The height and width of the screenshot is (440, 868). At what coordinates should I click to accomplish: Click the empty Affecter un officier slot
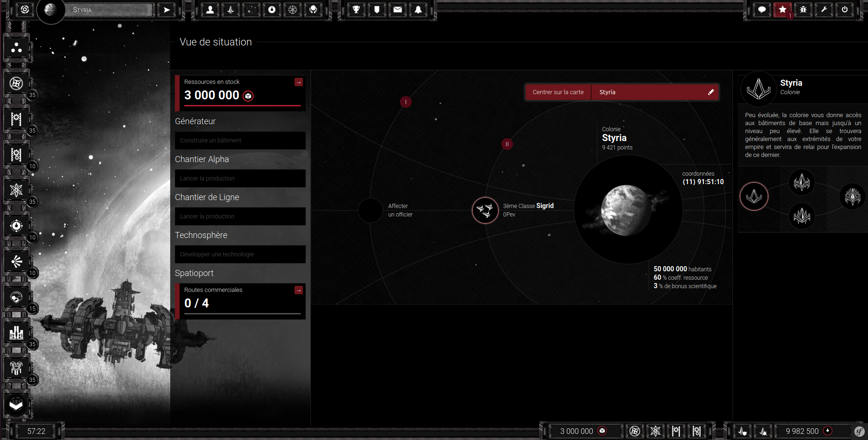[x=370, y=210]
